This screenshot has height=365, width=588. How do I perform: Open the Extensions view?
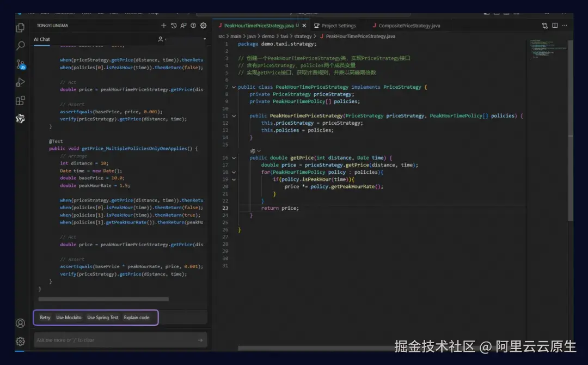pos(20,101)
